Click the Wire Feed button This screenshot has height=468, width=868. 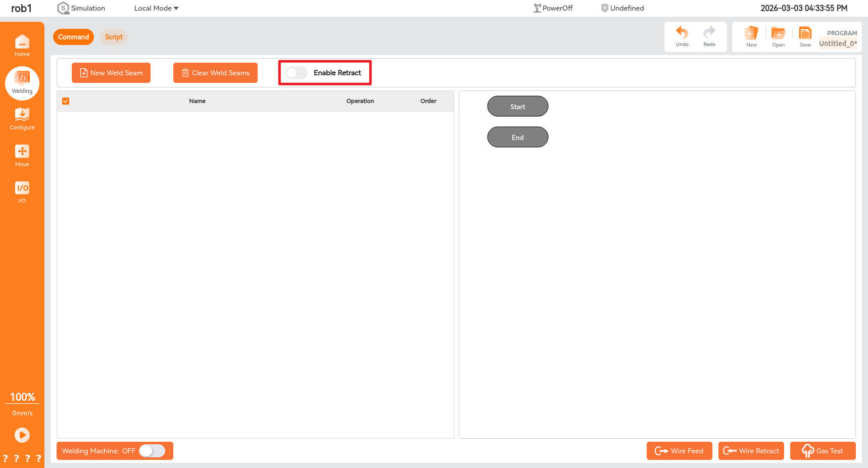click(x=679, y=451)
